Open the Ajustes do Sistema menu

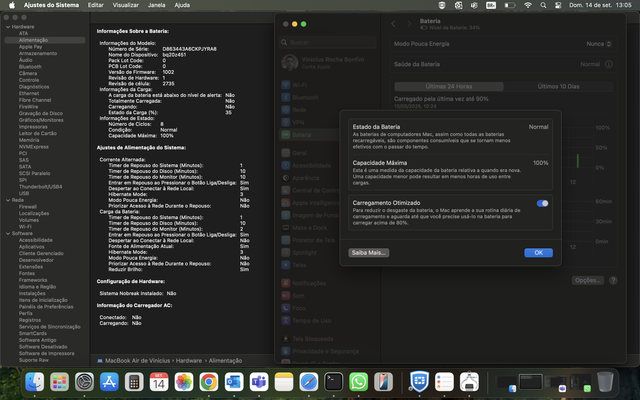point(51,5)
